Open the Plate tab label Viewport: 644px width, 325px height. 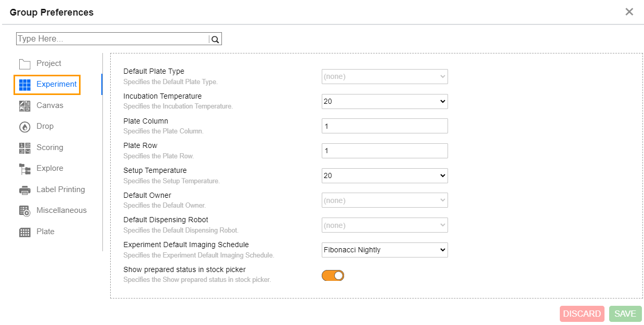point(45,232)
